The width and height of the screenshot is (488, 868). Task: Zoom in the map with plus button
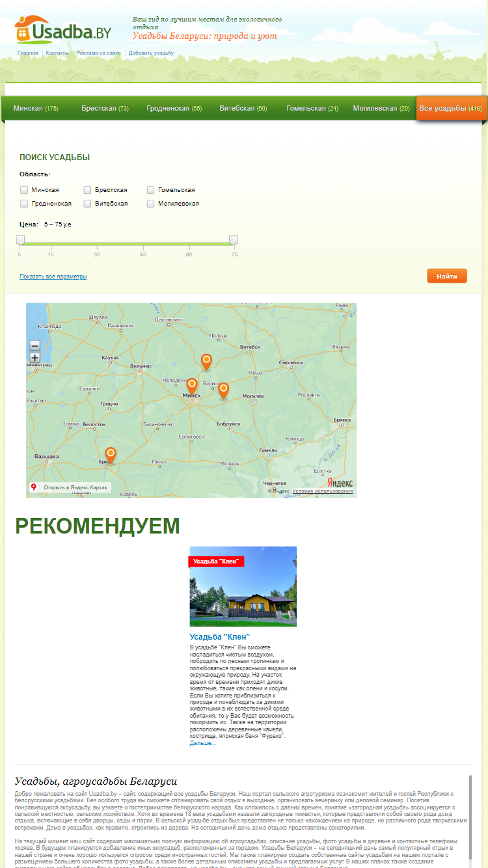click(35, 358)
